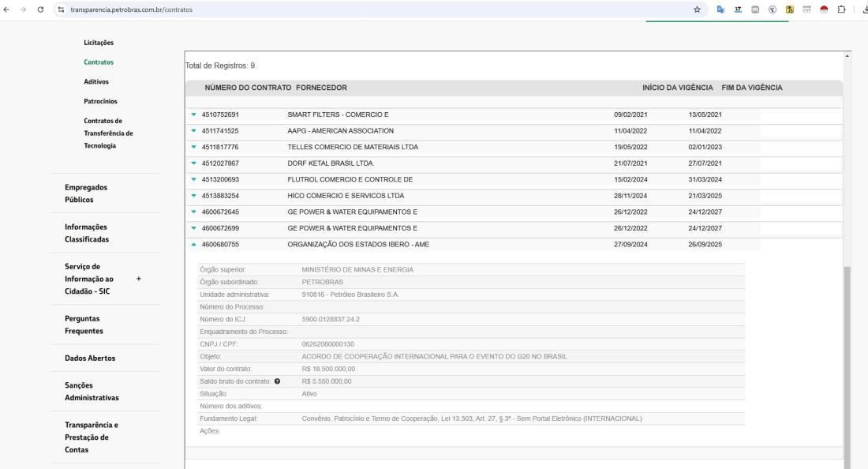Bookmark this page with the star icon
Image resolution: width=868 pixels, height=469 pixels.
click(697, 9)
